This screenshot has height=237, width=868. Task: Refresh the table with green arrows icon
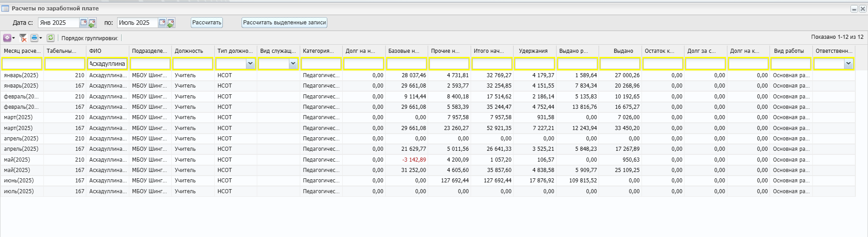[51, 38]
